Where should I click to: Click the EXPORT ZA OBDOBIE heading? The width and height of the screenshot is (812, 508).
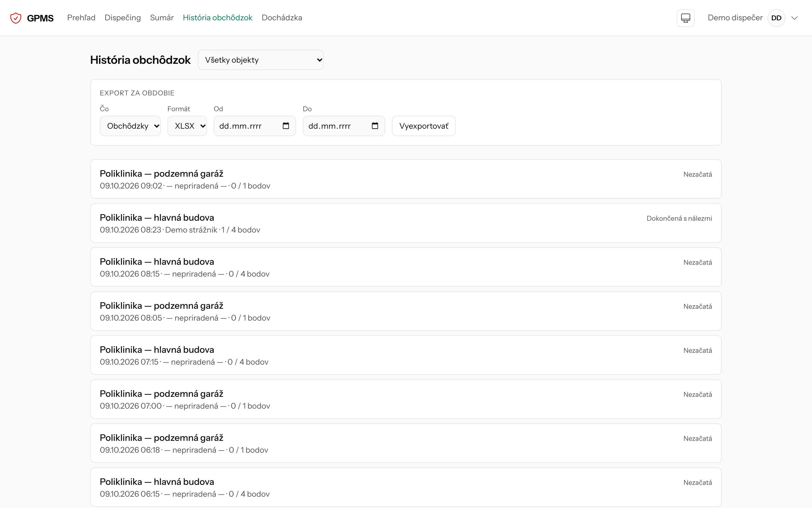click(x=137, y=93)
